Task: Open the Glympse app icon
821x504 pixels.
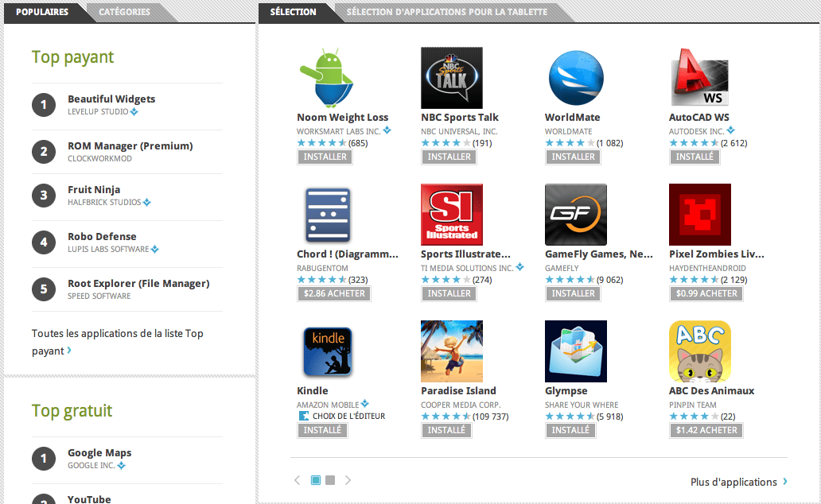Action: (x=576, y=351)
